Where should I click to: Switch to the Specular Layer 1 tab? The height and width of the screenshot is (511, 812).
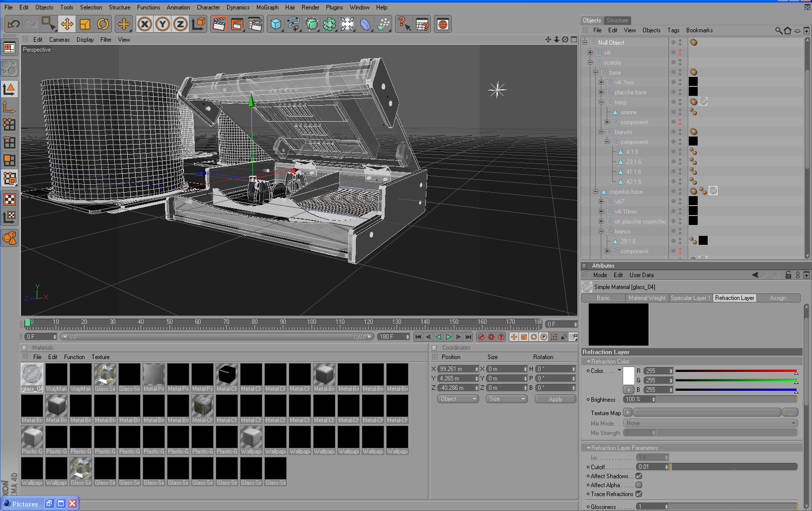[x=690, y=298]
